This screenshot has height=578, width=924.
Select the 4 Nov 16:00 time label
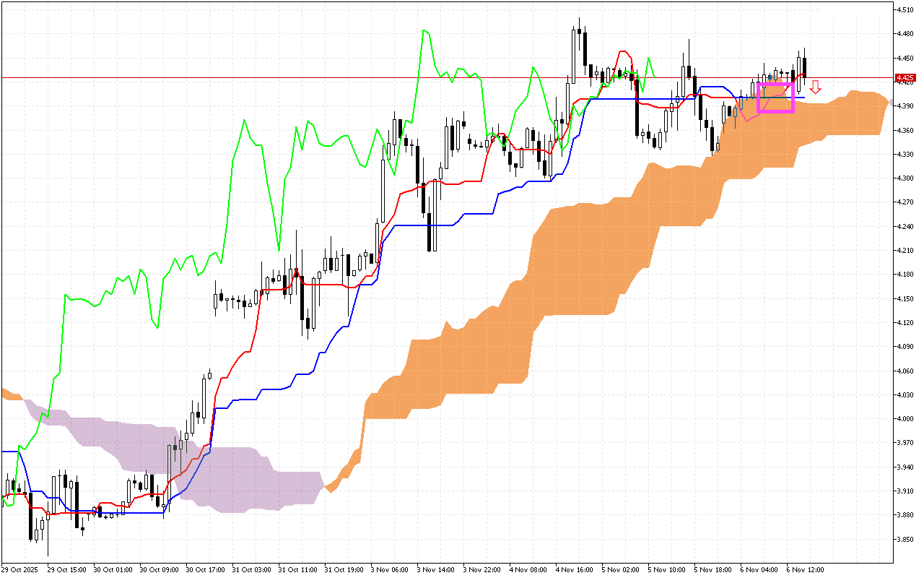[x=575, y=570]
